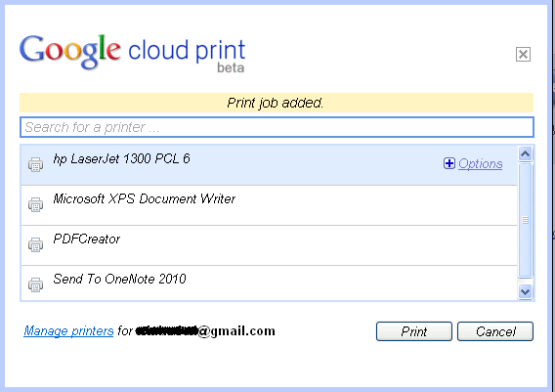Click the PDFCreator printer icon
This screenshot has height=392, width=555.
pyautogui.click(x=35, y=244)
